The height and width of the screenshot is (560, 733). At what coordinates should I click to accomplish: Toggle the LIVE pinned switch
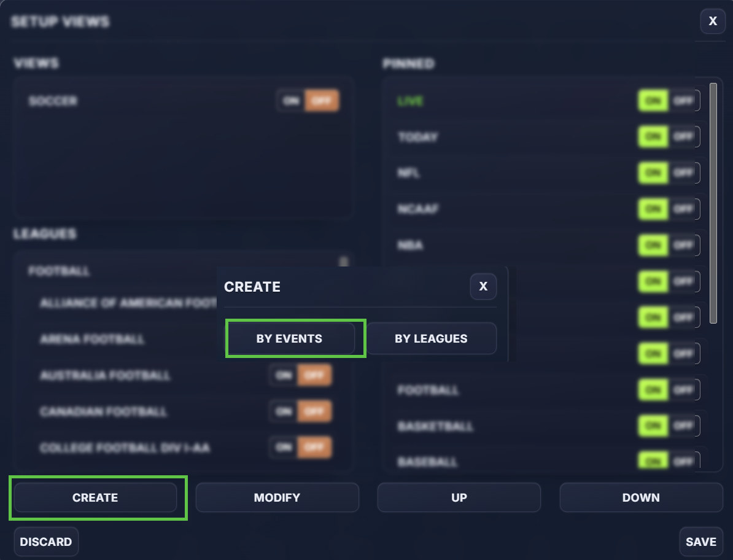669,101
